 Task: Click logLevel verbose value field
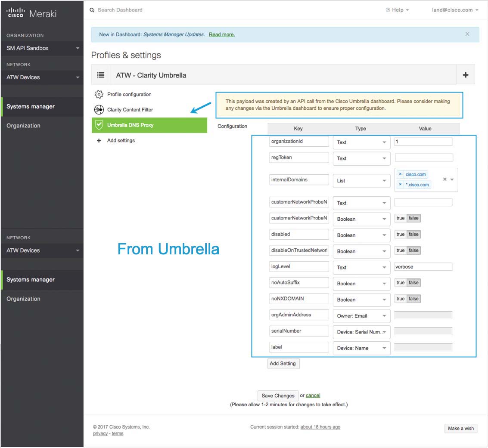coord(423,267)
